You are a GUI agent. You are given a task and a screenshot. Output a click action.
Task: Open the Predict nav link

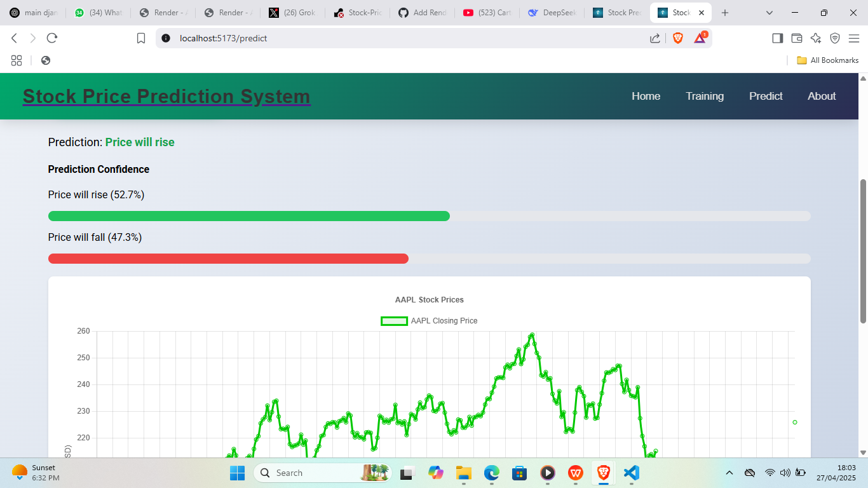(x=766, y=96)
